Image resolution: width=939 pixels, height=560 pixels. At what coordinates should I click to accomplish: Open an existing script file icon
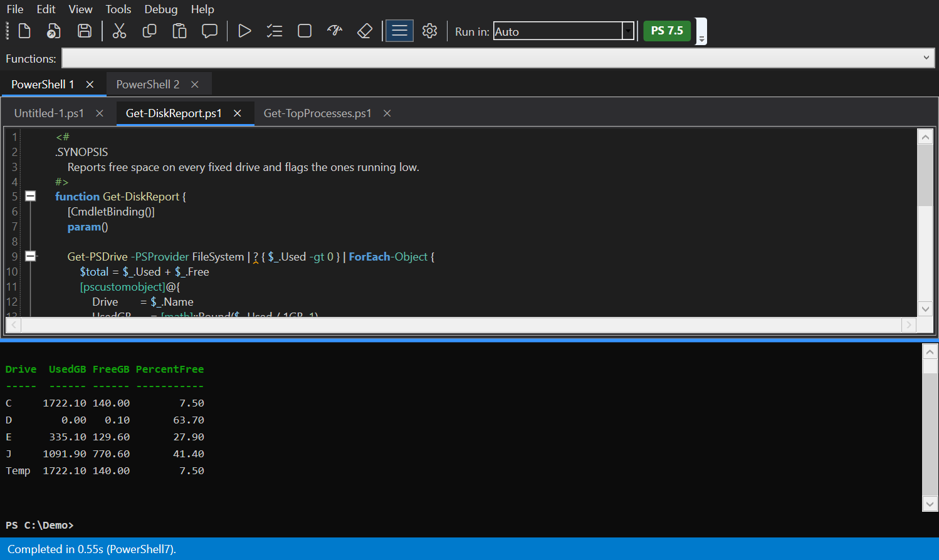[54, 31]
